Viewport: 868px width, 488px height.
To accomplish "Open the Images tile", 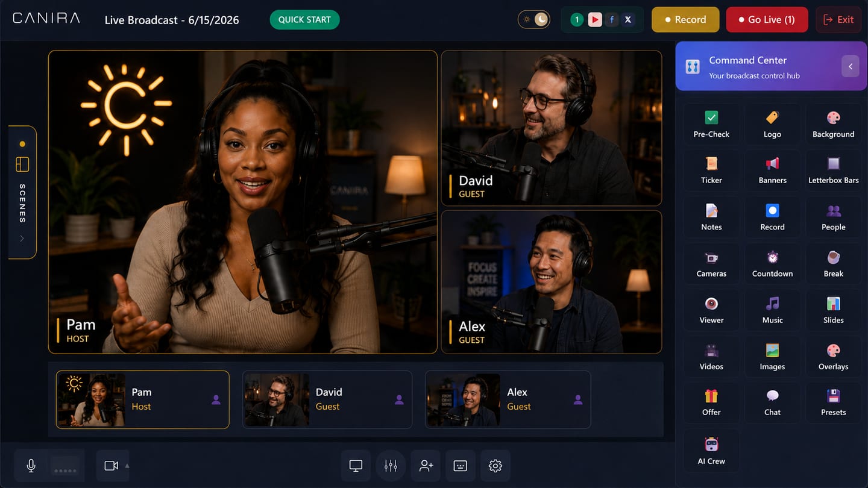I will (x=772, y=355).
